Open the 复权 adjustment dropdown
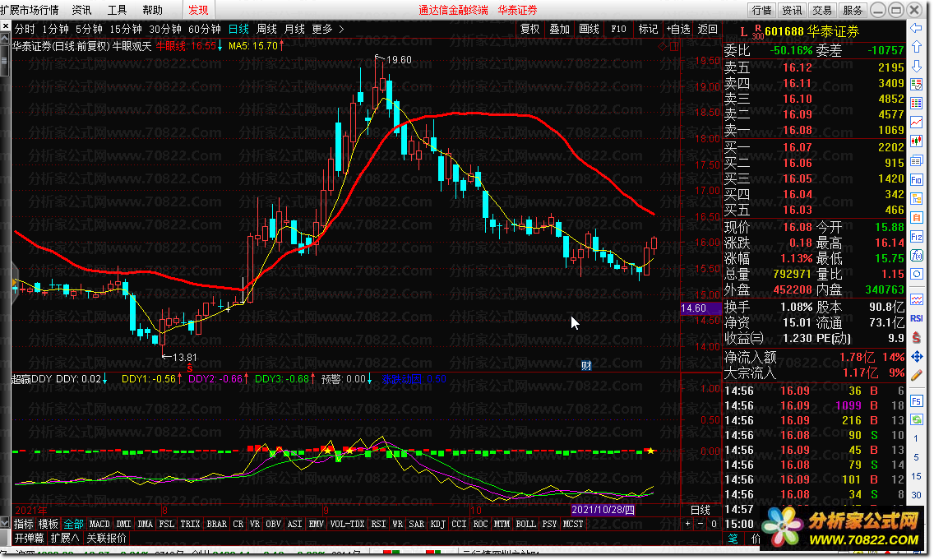Screen dimensions: 934x560 (x=529, y=29)
